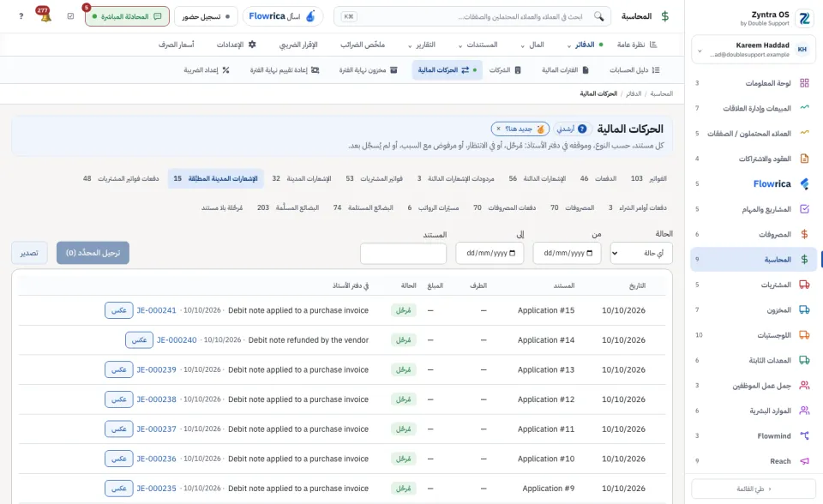Open المصروفات sidebar dollar icon

coord(804,234)
